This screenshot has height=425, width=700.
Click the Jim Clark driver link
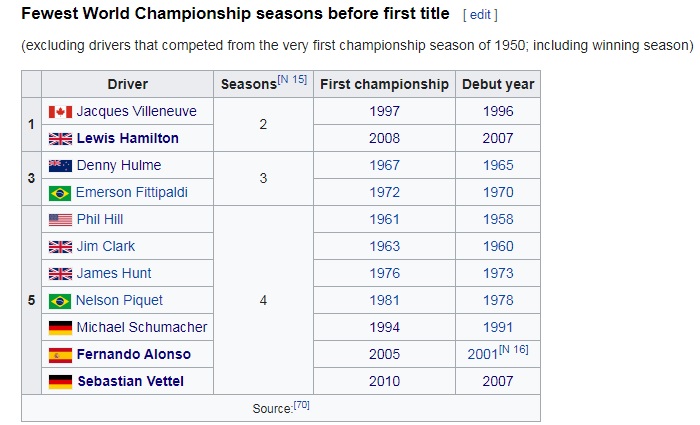[x=105, y=246]
